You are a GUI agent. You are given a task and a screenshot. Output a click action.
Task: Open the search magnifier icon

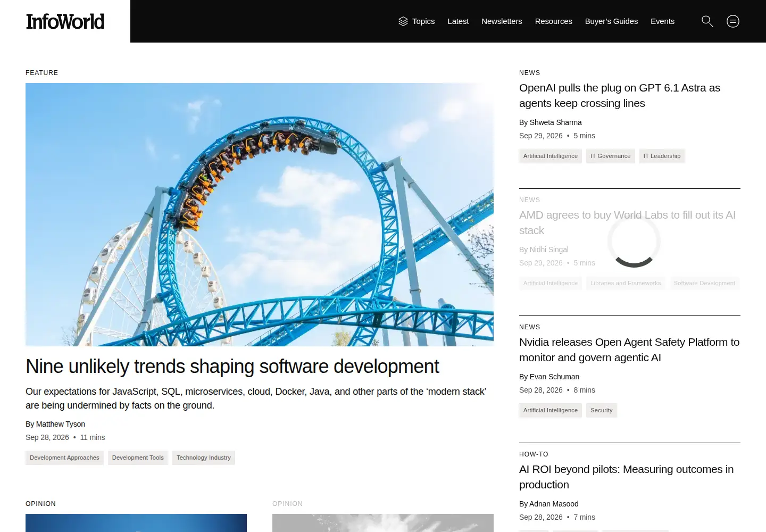707,21
